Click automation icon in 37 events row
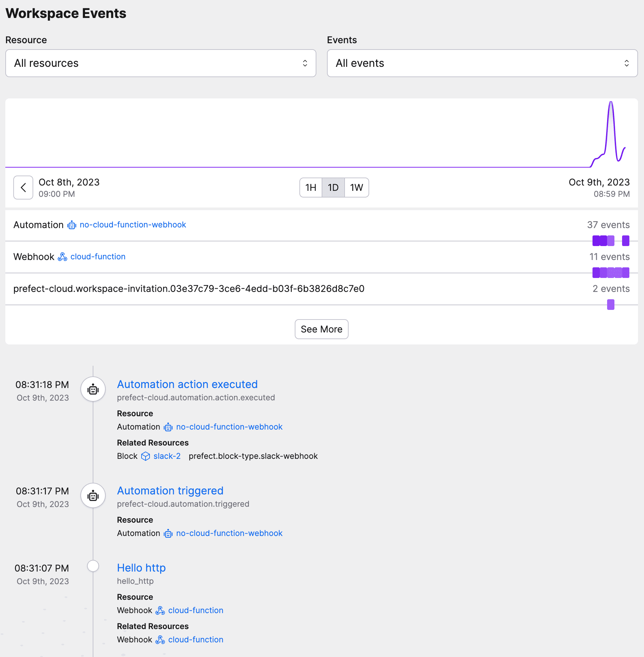This screenshot has width=644, height=657. point(72,225)
